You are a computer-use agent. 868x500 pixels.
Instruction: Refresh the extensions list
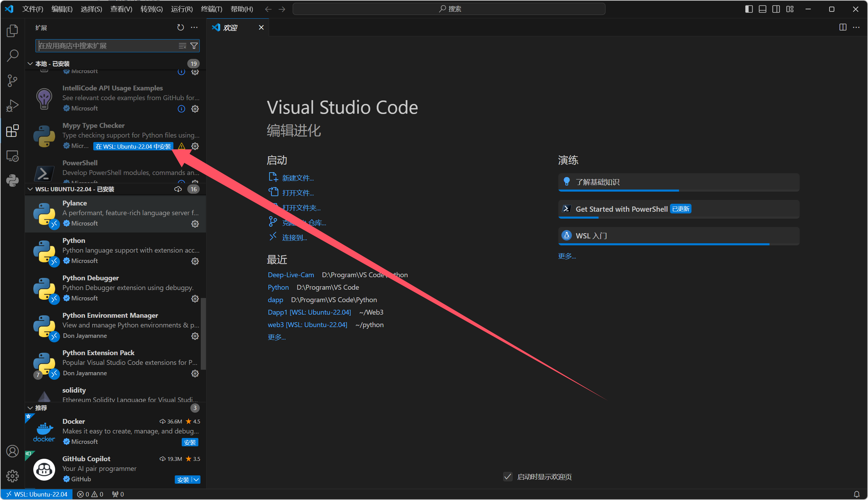pos(181,27)
